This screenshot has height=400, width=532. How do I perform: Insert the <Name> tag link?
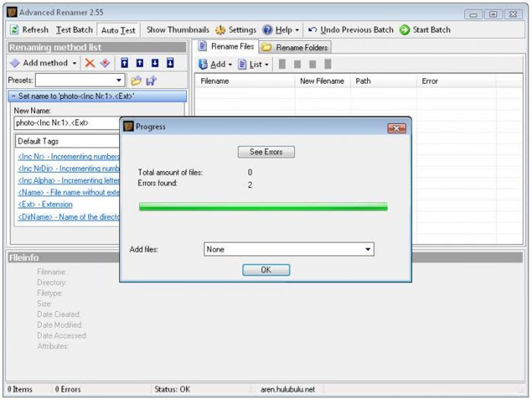coord(69,192)
